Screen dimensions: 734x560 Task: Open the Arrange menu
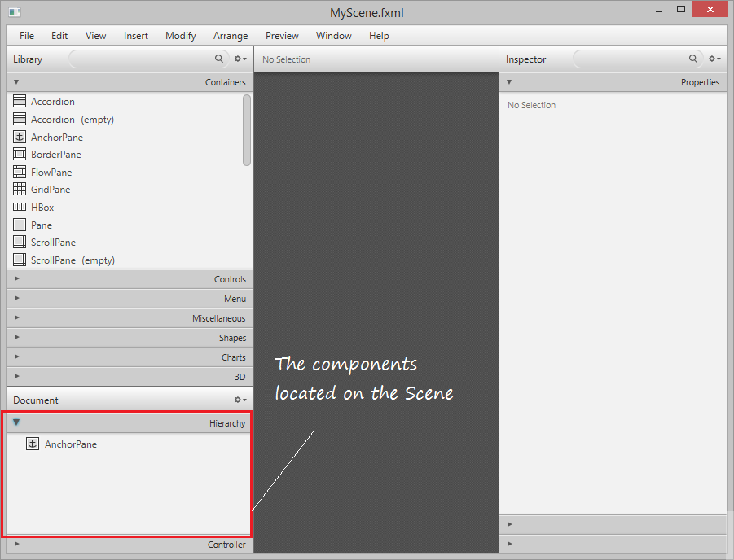(231, 36)
